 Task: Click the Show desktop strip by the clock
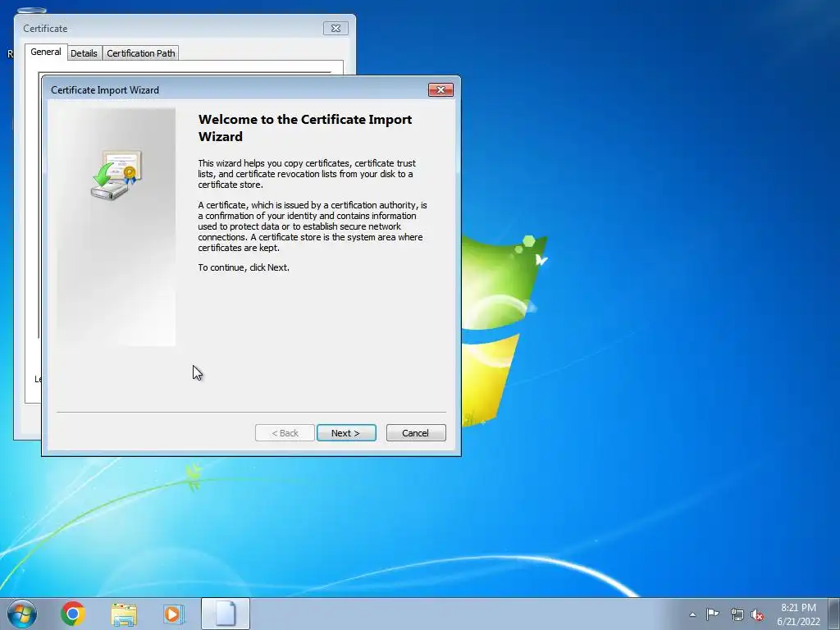[x=834, y=614]
